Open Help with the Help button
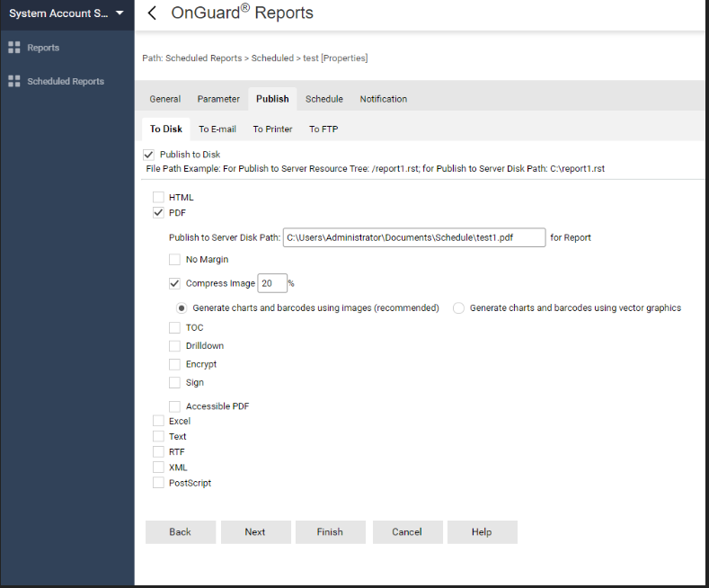The height and width of the screenshot is (588, 709). tap(482, 532)
